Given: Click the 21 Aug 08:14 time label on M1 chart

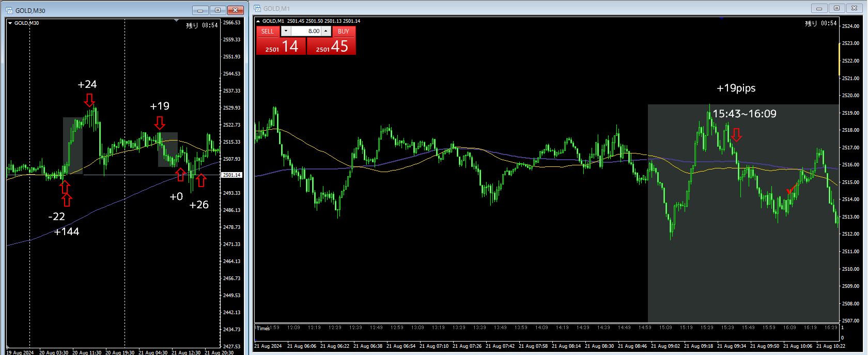Looking at the screenshot, I should pyautogui.click(x=566, y=346).
